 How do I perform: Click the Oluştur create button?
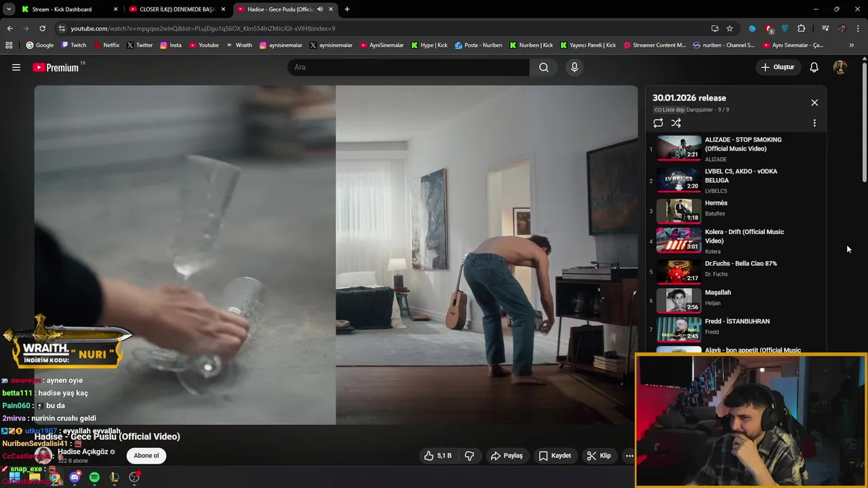777,67
